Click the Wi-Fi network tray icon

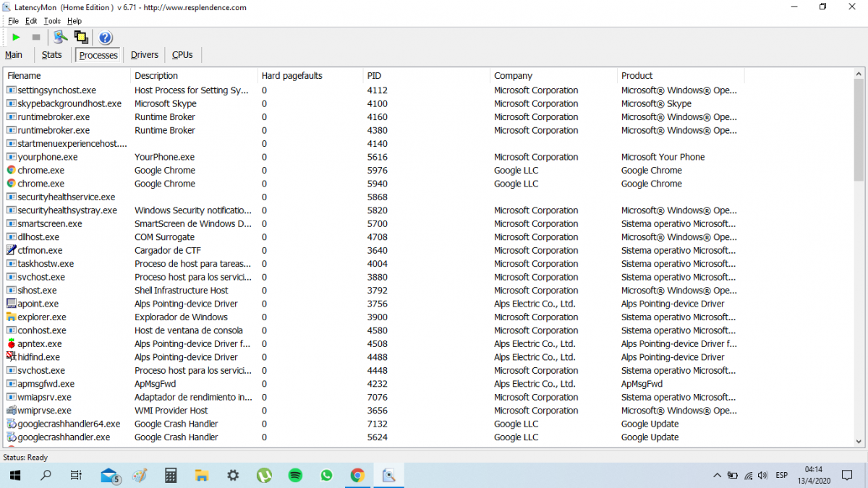[748, 475]
